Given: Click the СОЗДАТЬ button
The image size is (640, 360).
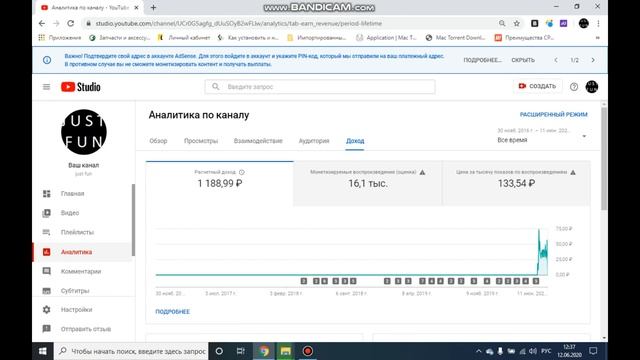Looking at the screenshot, I should tap(537, 86).
